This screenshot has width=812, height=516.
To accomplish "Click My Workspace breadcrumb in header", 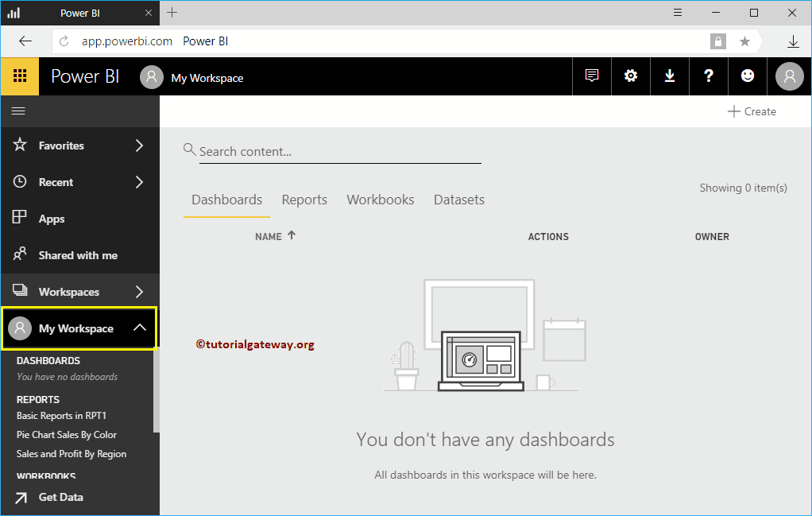I will tap(207, 78).
